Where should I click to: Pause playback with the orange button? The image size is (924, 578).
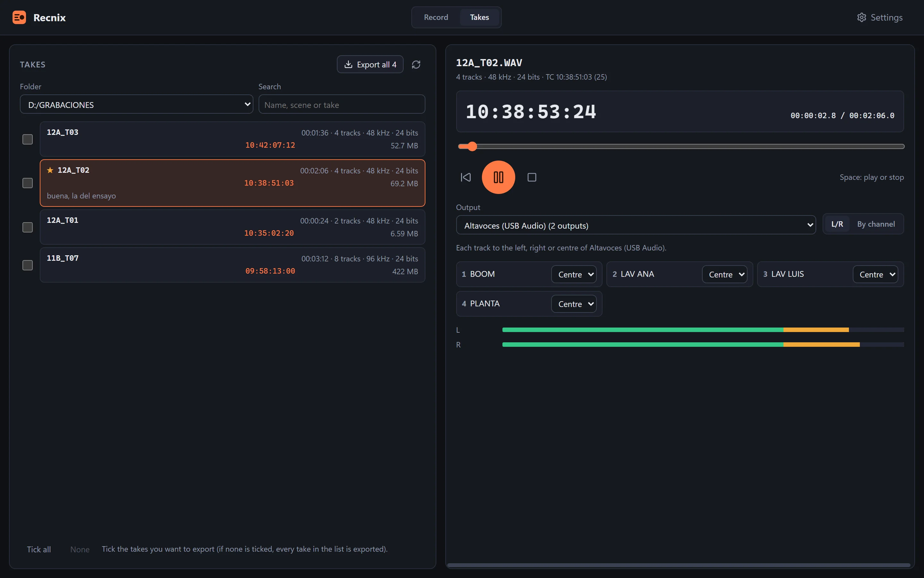tap(498, 177)
